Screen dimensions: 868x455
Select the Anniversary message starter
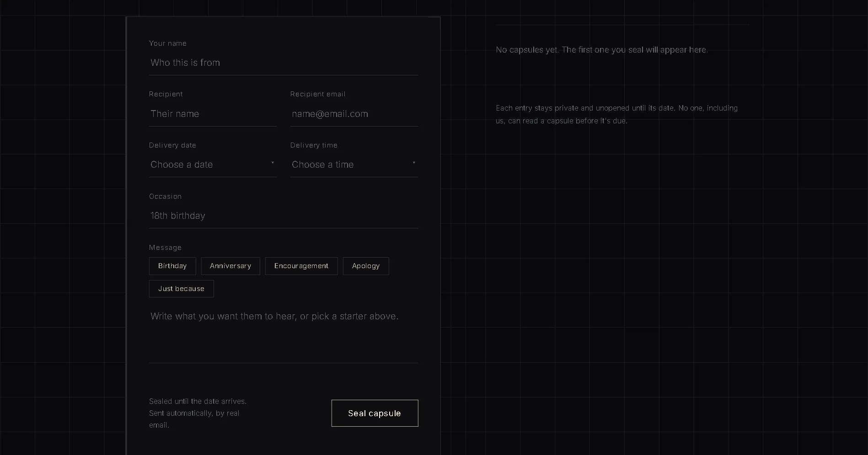230,266
